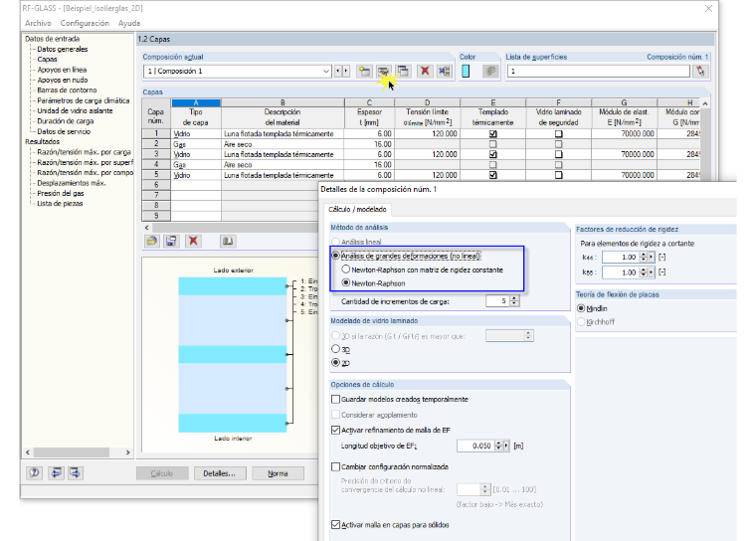Open Presión del gas results item
The width and height of the screenshot is (756, 541).
click(x=61, y=193)
